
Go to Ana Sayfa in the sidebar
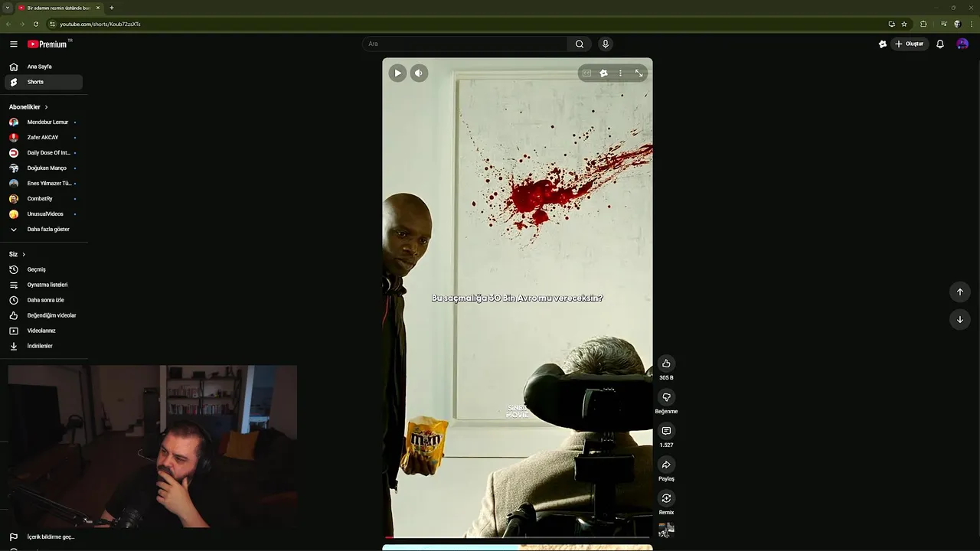(x=44, y=67)
